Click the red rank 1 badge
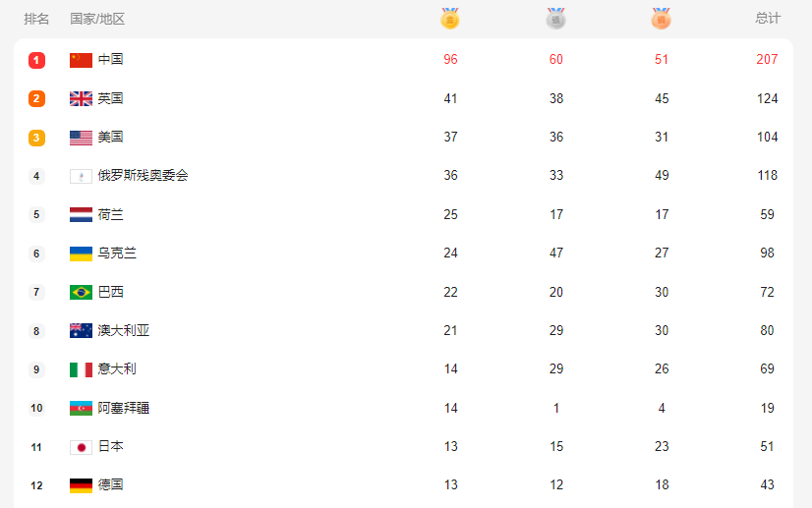This screenshot has width=812, height=508. tap(36, 60)
